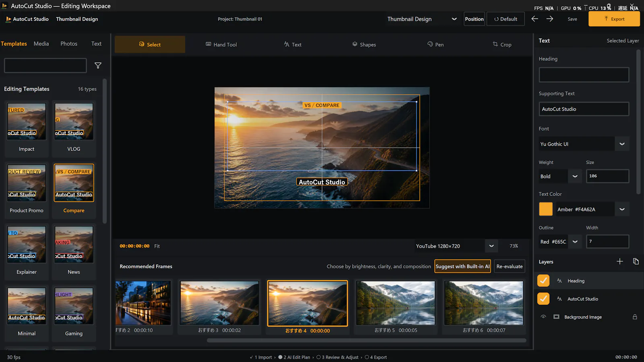Click the undo back arrow
Viewport: 644px width, 362px height.
point(535,19)
